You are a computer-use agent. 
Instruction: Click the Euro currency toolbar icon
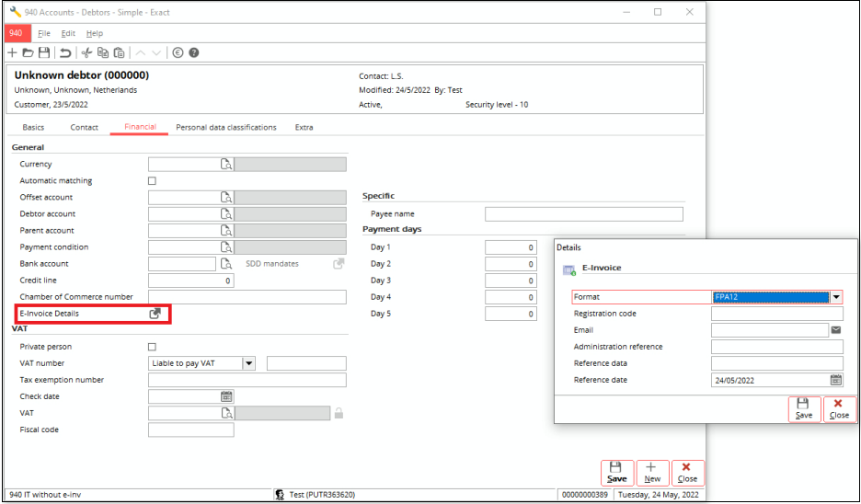click(x=178, y=53)
